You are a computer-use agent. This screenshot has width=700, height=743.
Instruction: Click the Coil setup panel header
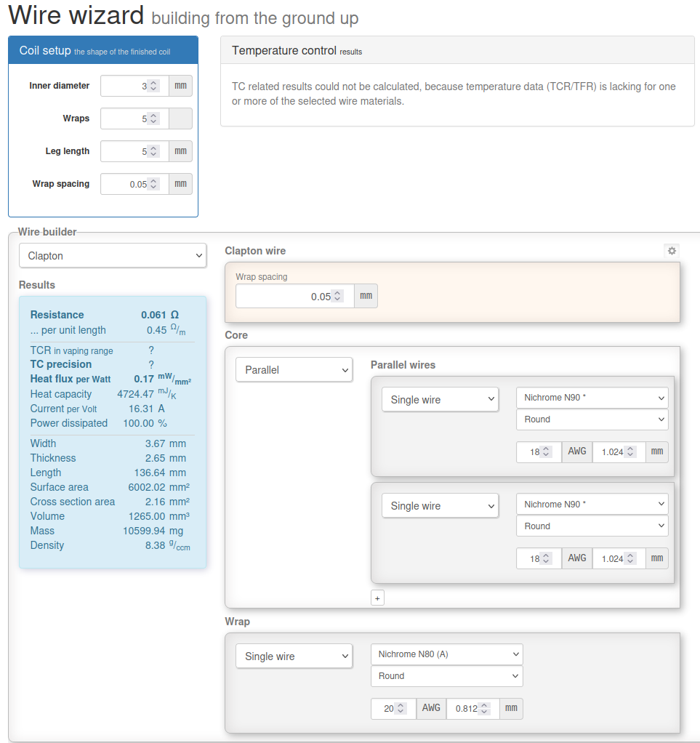coord(103,51)
